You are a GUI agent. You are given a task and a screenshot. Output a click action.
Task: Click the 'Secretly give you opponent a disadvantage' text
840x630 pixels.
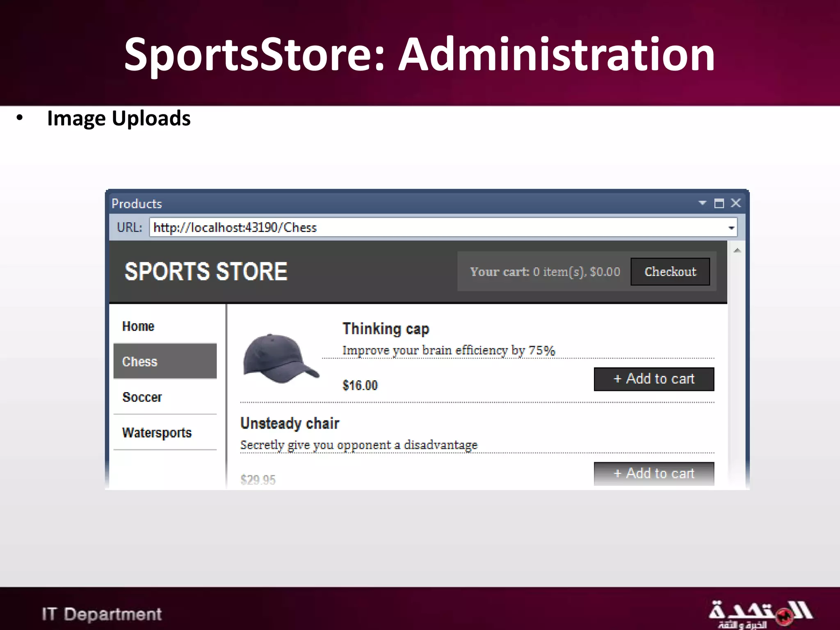coord(359,445)
